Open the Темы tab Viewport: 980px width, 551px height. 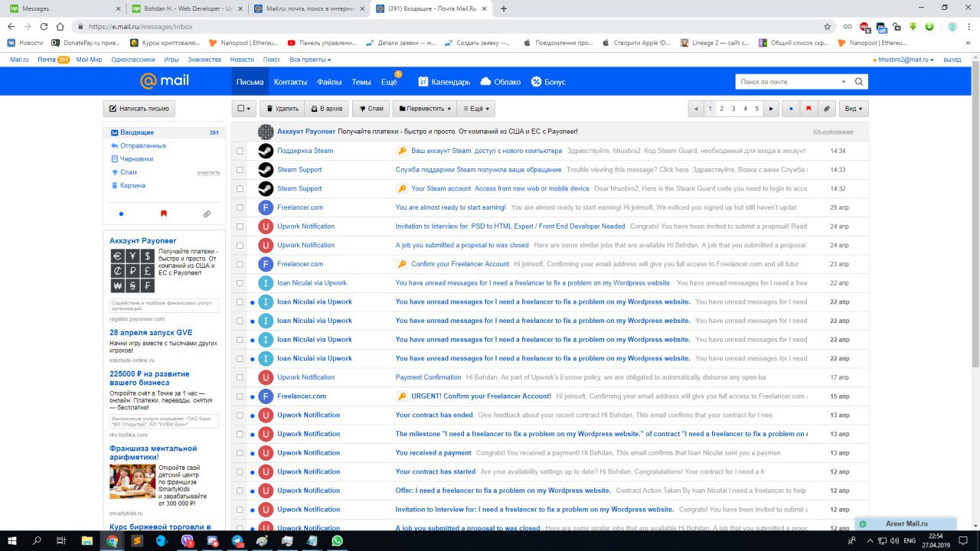361,82
